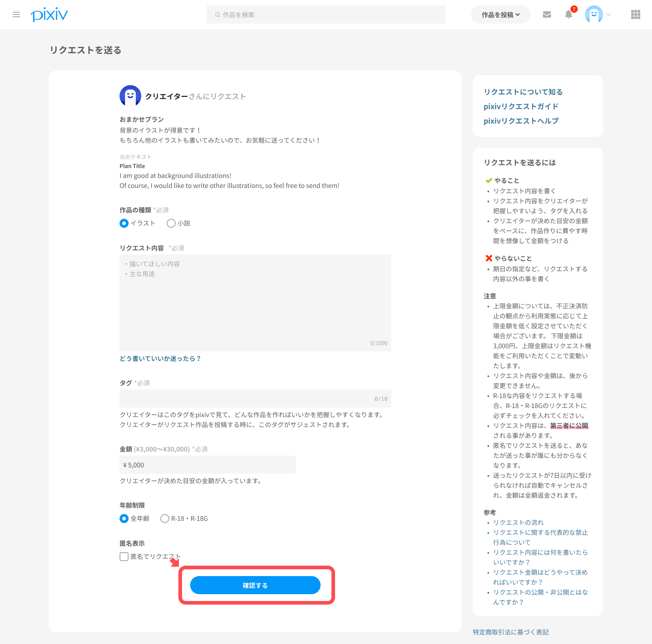
Task: Open the apps grid icon
Action: tap(636, 14)
